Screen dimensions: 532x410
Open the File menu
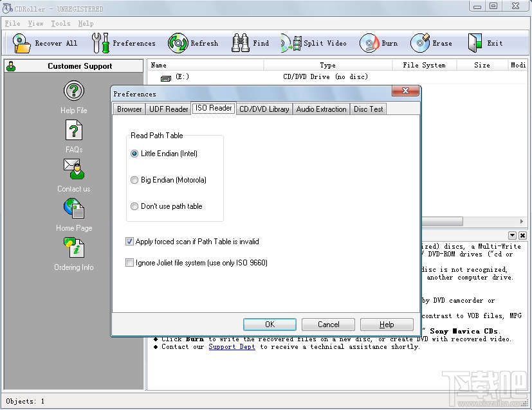tap(13, 23)
